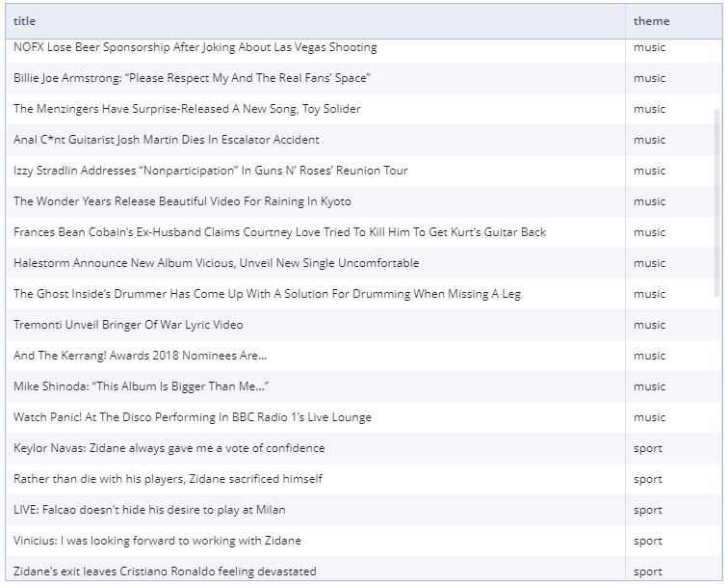Image resolution: width=728 pixels, height=585 pixels.
Task: Click the Panic! At The Disco title
Action: [x=193, y=417]
